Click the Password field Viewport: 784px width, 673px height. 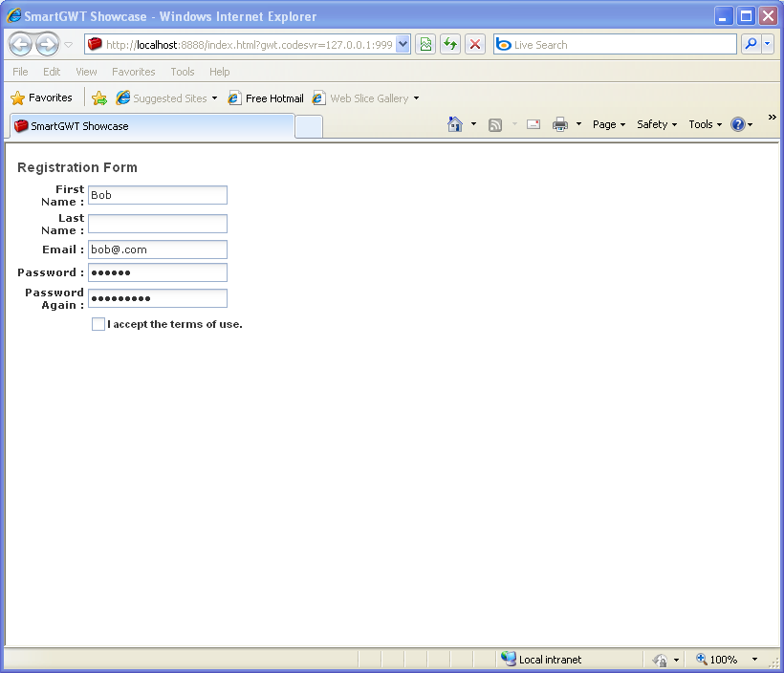click(158, 272)
